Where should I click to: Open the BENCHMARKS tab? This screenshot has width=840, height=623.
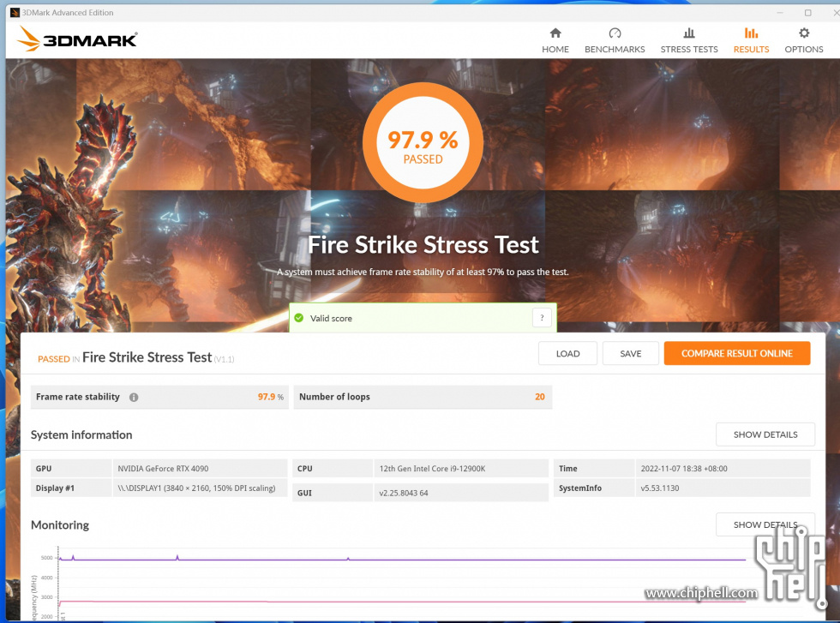point(615,40)
